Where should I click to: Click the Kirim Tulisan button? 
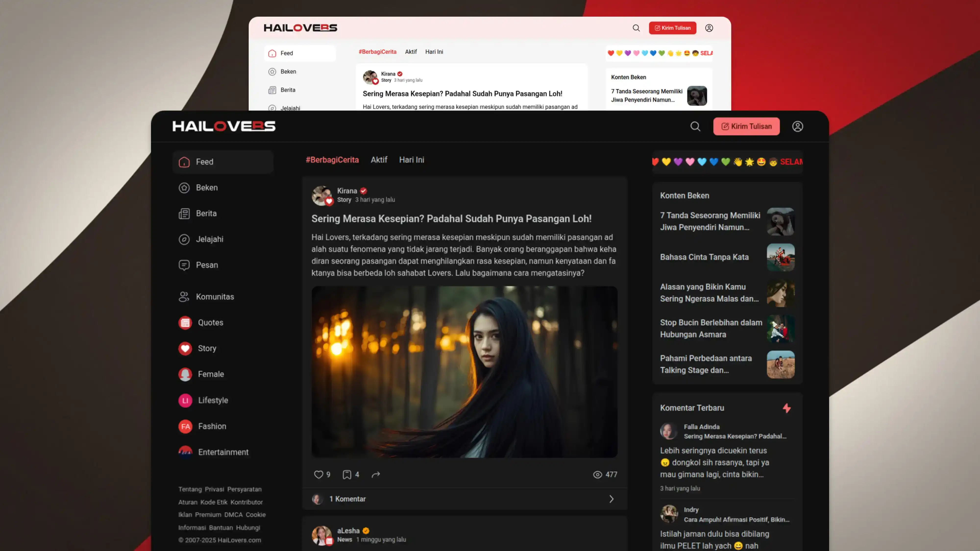[746, 126]
